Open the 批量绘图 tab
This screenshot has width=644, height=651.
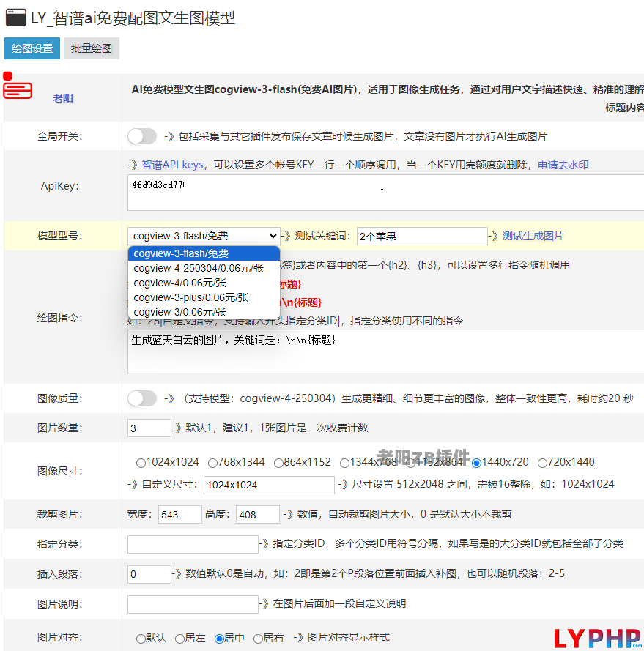click(92, 48)
